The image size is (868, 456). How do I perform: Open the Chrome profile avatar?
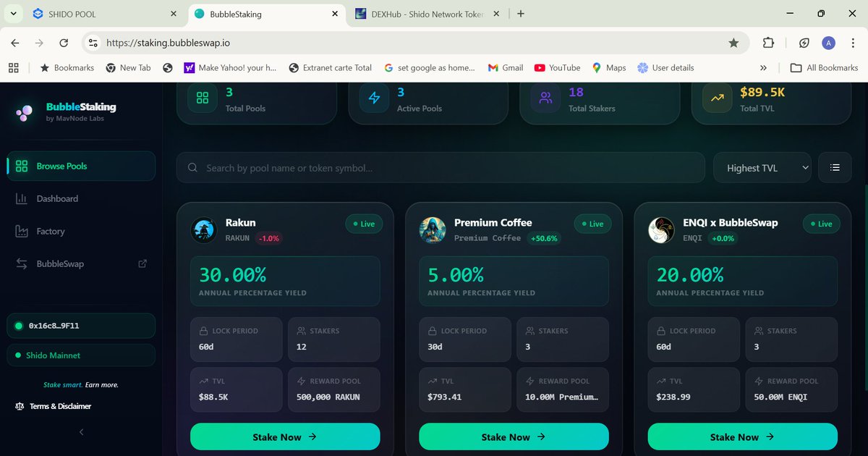coord(829,43)
